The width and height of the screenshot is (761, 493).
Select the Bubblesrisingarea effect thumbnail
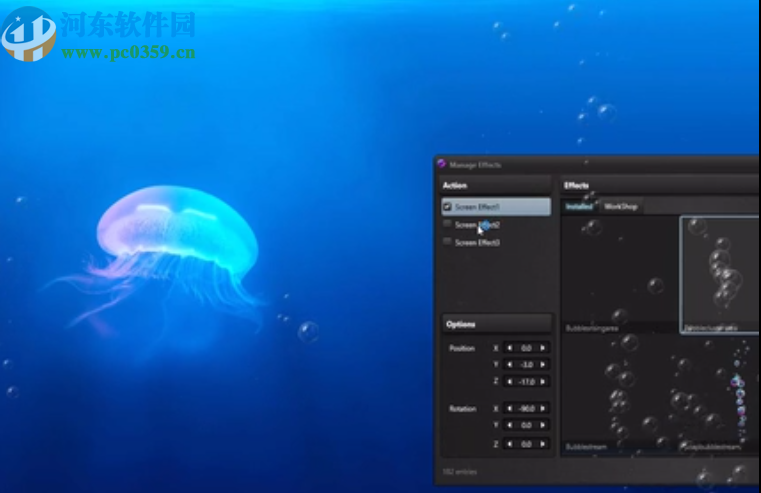619,275
